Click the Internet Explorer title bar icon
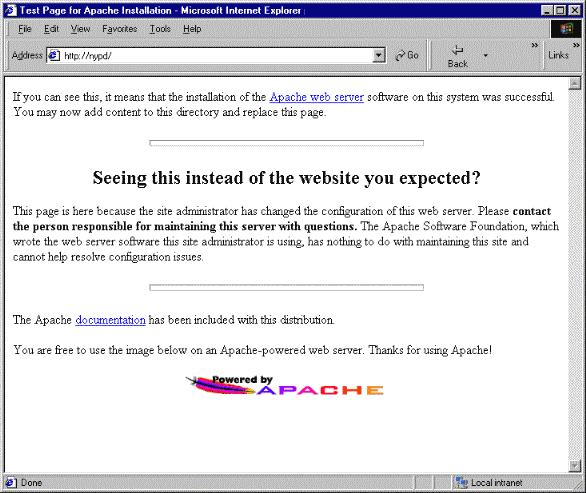This screenshot has height=493, width=586. point(10,10)
